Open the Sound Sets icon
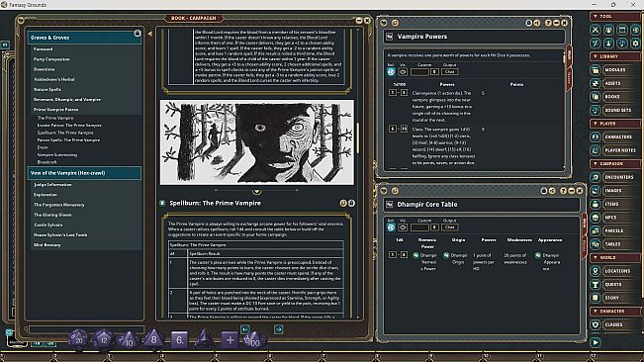Viewport: 644px width, 362px height. 596,110
